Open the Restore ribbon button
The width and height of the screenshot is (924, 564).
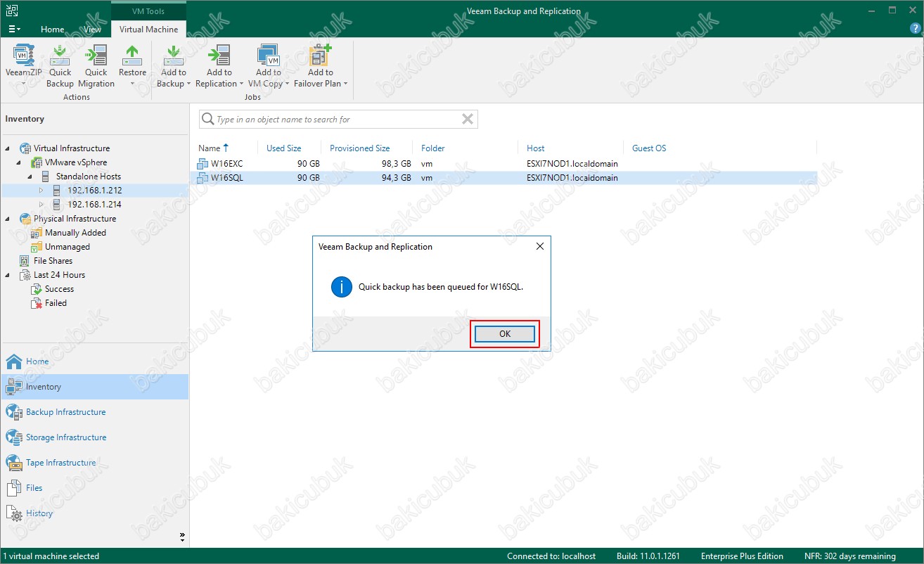(x=132, y=65)
